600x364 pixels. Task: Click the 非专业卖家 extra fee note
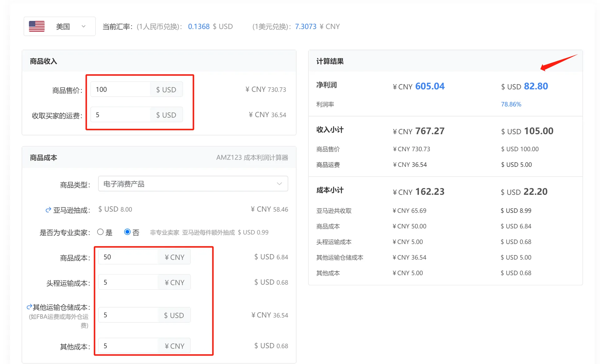(x=209, y=232)
